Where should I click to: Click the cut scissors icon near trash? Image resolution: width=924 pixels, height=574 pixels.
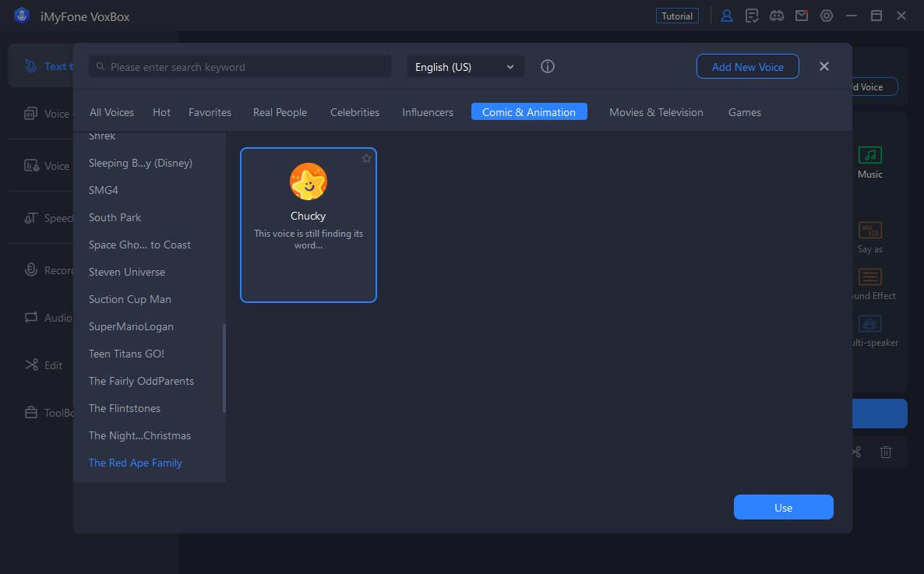click(x=856, y=452)
